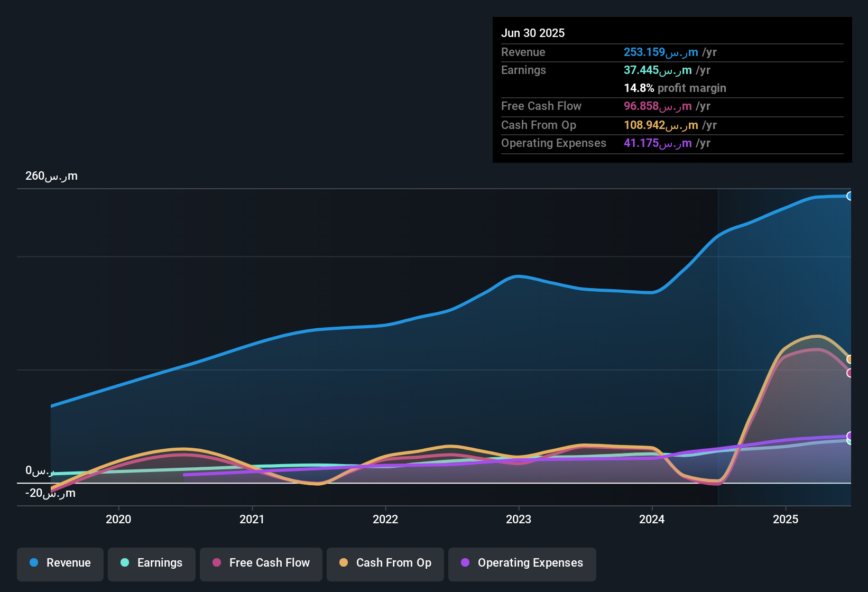The height and width of the screenshot is (592, 868).
Task: Expand the Cash From Op legend entry
Action: 385,563
